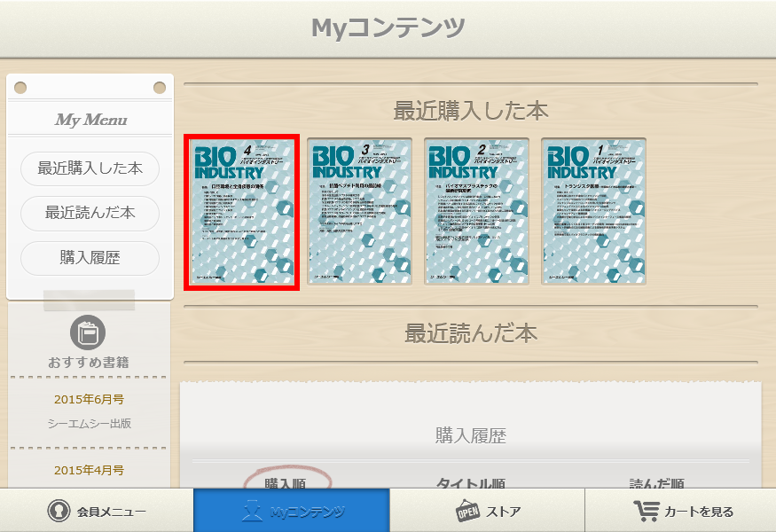
Task: Sort purchase history by 購入順
Action: point(285,482)
